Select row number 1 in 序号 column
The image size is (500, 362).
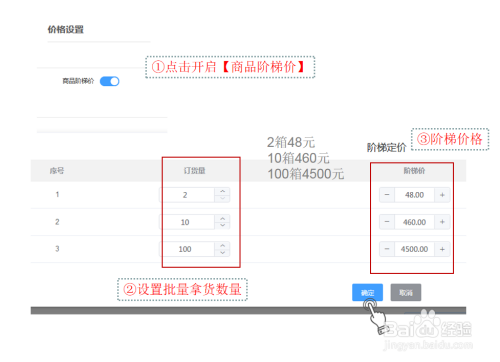pyautogui.click(x=57, y=194)
